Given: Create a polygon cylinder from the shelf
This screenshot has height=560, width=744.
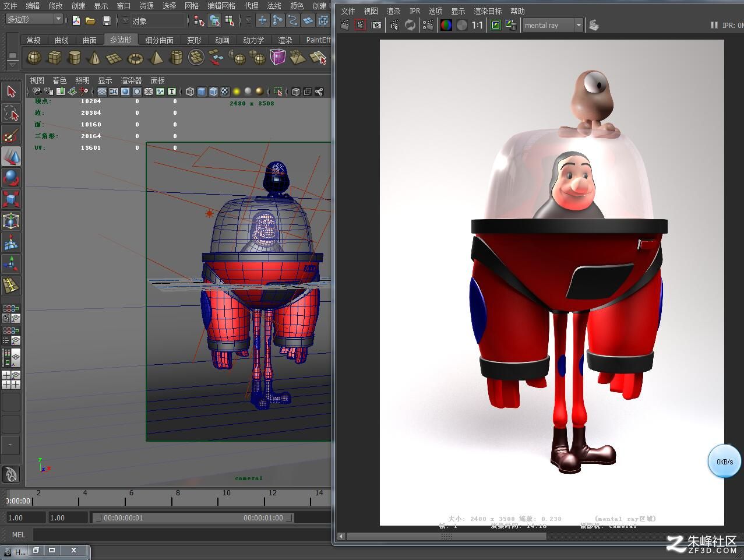Looking at the screenshot, I should (x=74, y=58).
